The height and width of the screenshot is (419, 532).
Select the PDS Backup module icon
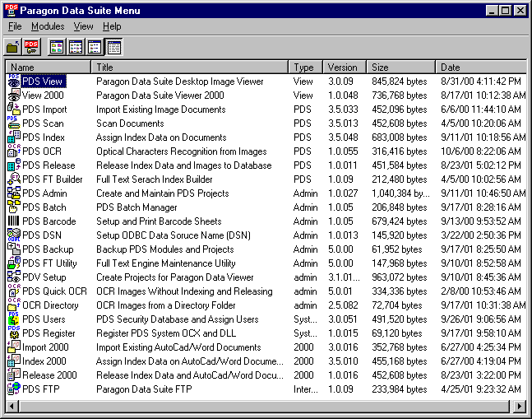coord(14,249)
